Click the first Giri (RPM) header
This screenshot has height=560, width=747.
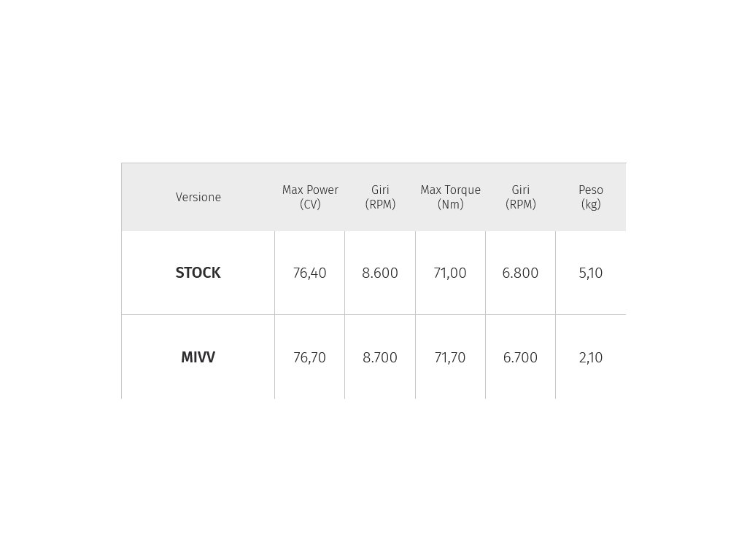click(380, 197)
